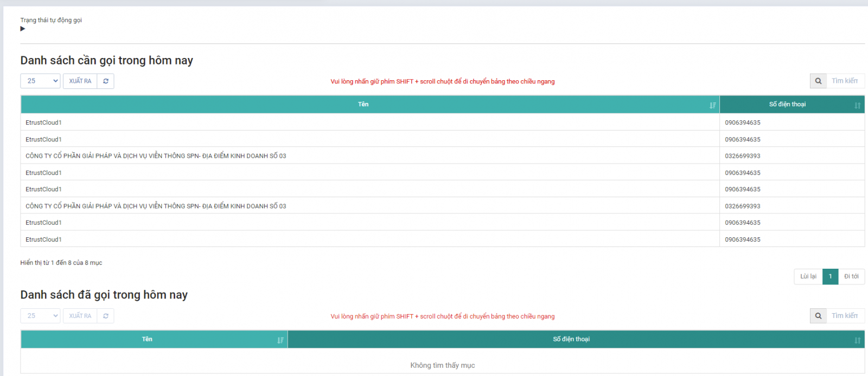Select page 1 in pagination
The image size is (868, 376).
point(830,276)
